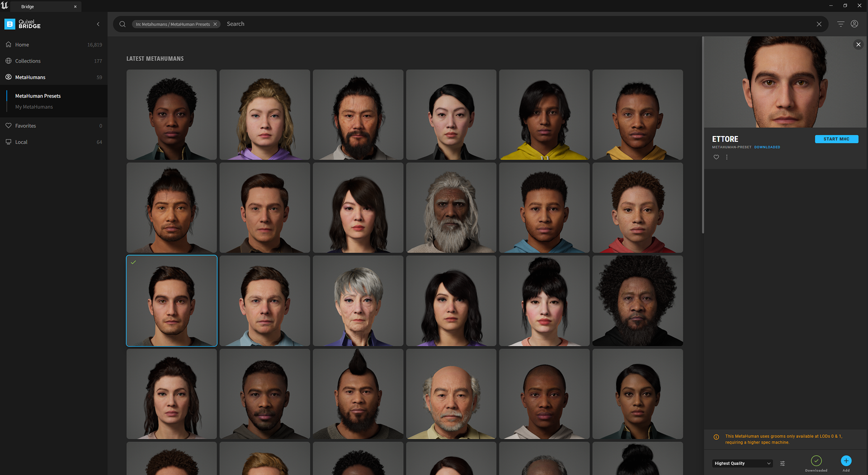
Task: Select MetaHumans in the sidebar
Action: (x=54, y=77)
